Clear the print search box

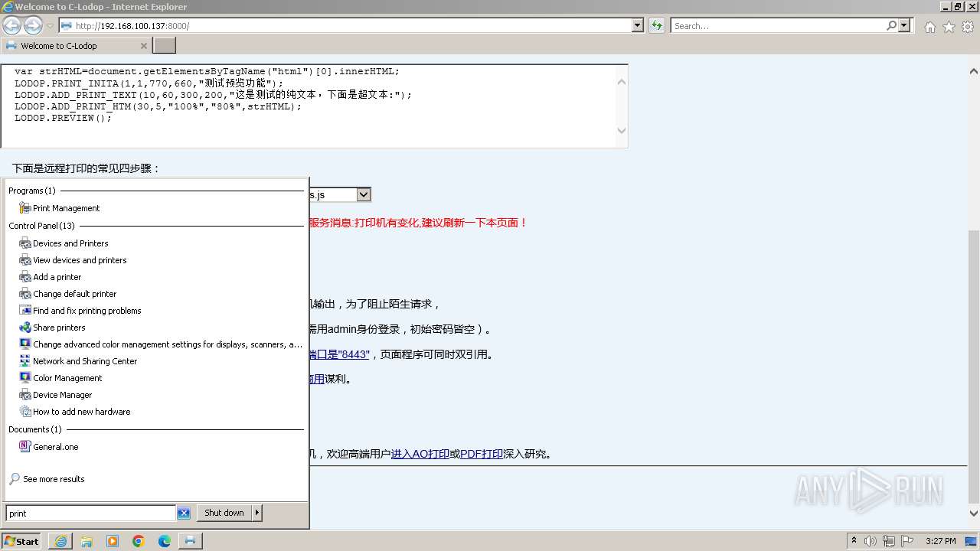(x=184, y=514)
